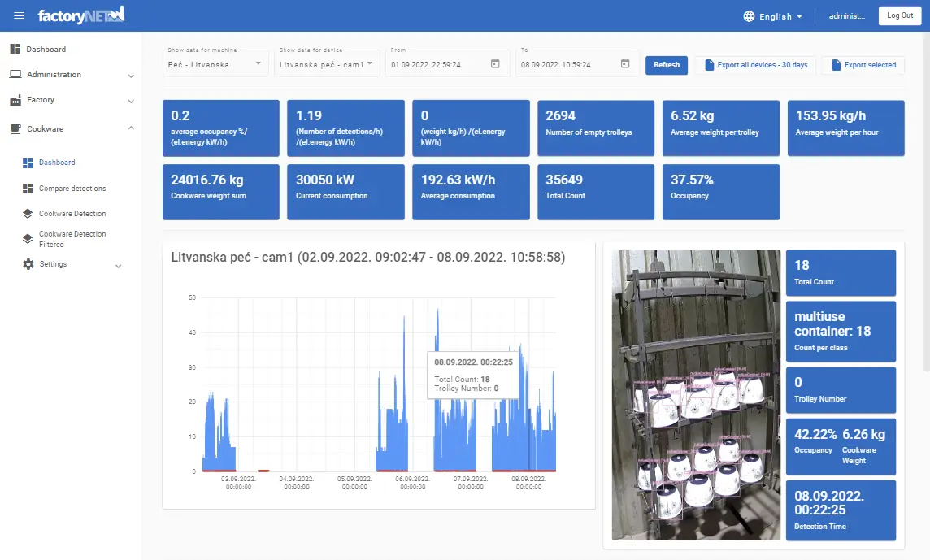Click the Cookware Detection layers icon

click(28, 214)
